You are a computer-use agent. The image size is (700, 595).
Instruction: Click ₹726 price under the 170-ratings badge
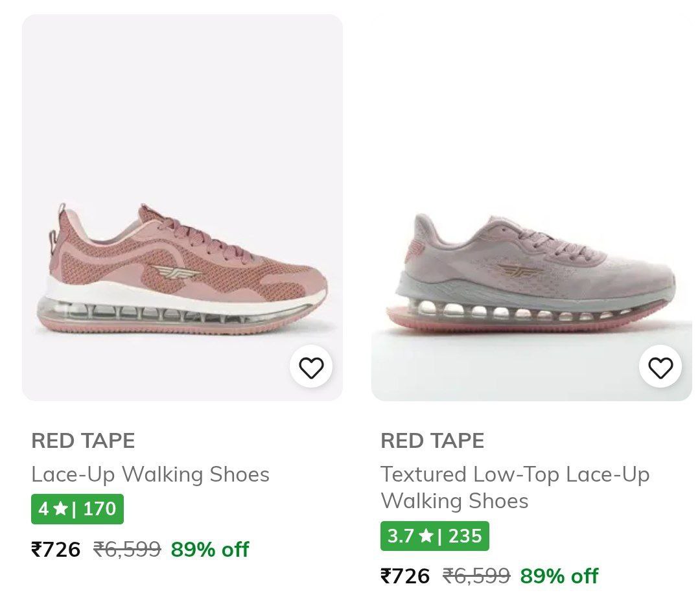point(56,550)
